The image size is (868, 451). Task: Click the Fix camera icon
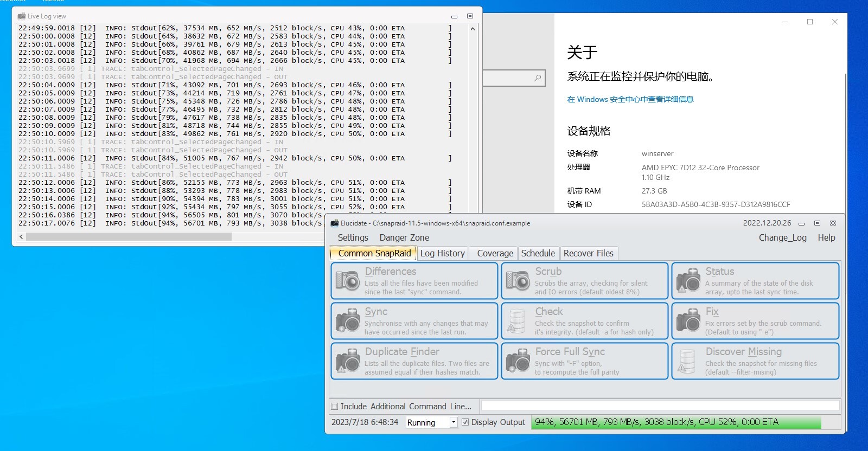pyautogui.click(x=688, y=321)
